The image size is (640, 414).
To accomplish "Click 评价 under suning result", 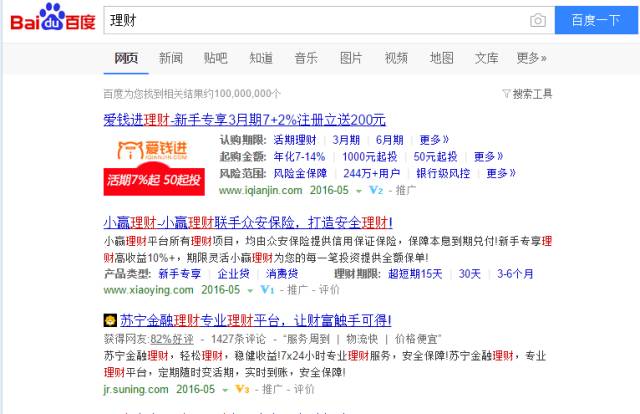I will point(304,389).
